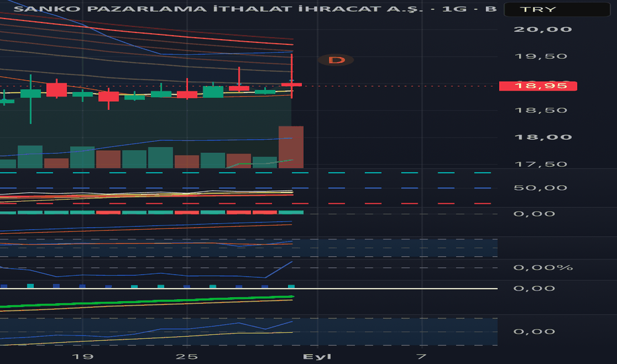
Task: Click the date label 19 on time axis
Action: click(x=83, y=357)
